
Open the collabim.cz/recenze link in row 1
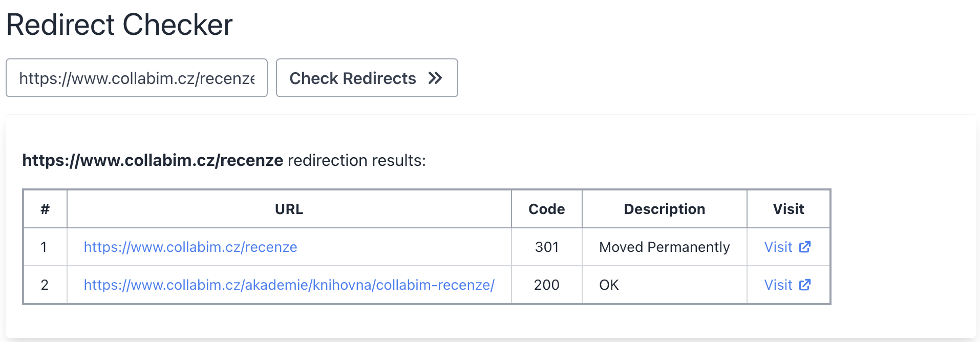tap(190, 247)
